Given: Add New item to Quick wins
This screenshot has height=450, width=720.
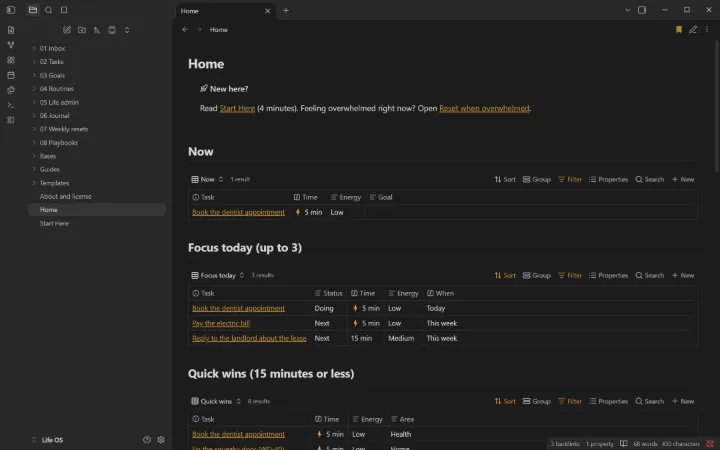Looking at the screenshot, I should 683,401.
